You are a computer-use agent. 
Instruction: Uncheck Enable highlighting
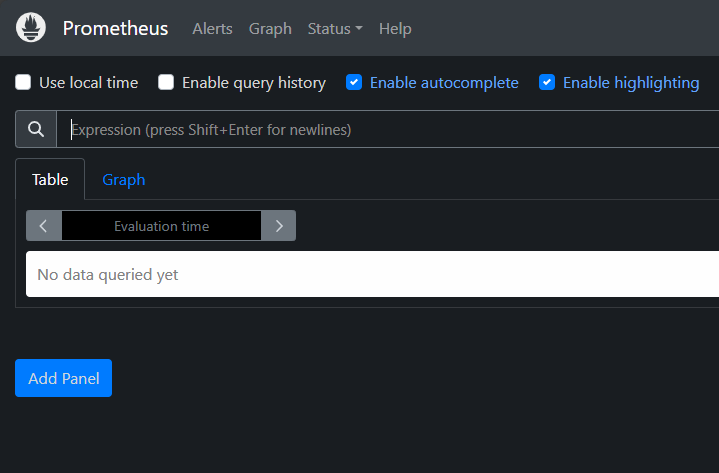point(547,82)
